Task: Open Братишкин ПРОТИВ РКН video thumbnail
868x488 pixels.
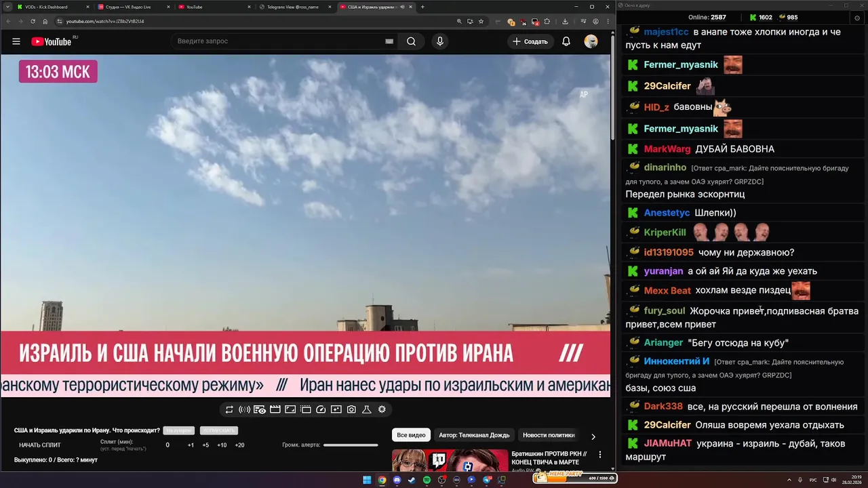Action: 450,460
